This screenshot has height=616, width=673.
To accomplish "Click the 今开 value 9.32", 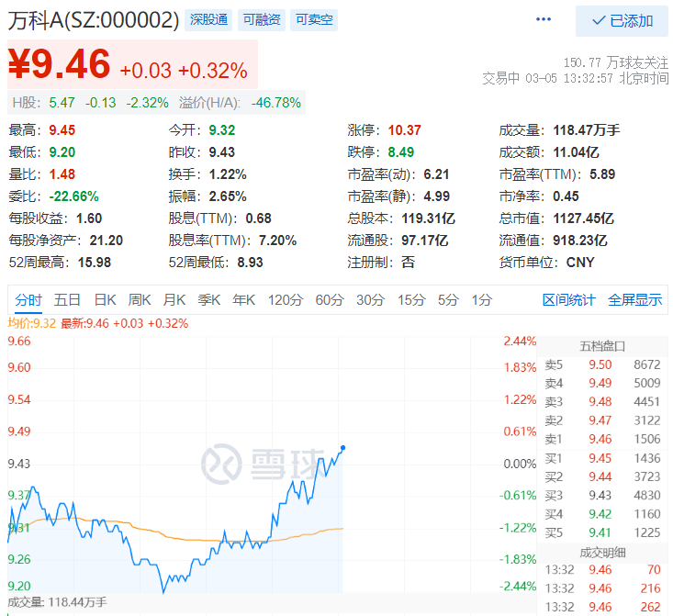I will pos(222,130).
